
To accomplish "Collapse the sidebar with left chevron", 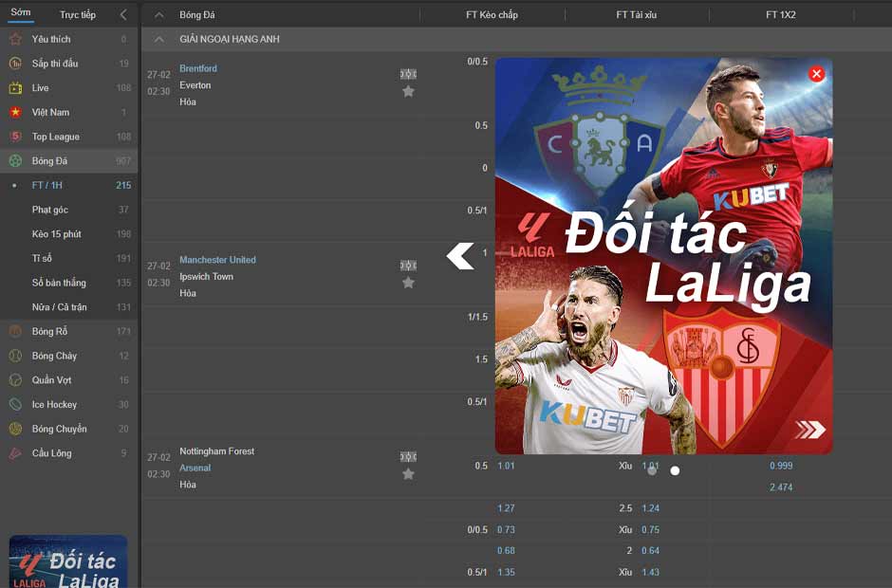I will click(x=123, y=15).
